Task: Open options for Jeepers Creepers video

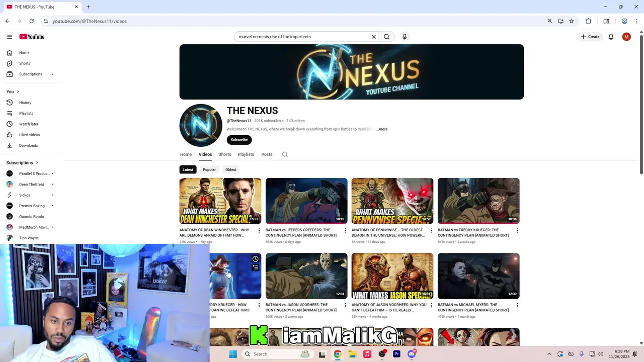Action: [x=345, y=231]
